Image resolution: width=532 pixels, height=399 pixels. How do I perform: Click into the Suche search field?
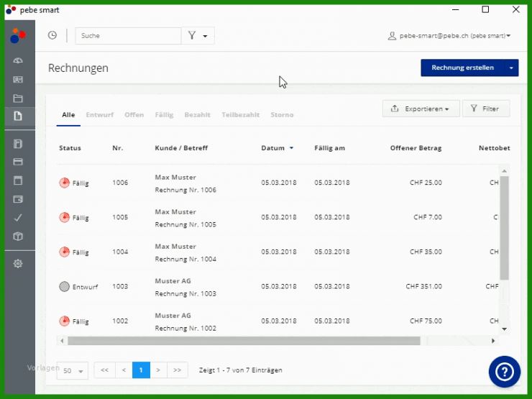point(128,36)
